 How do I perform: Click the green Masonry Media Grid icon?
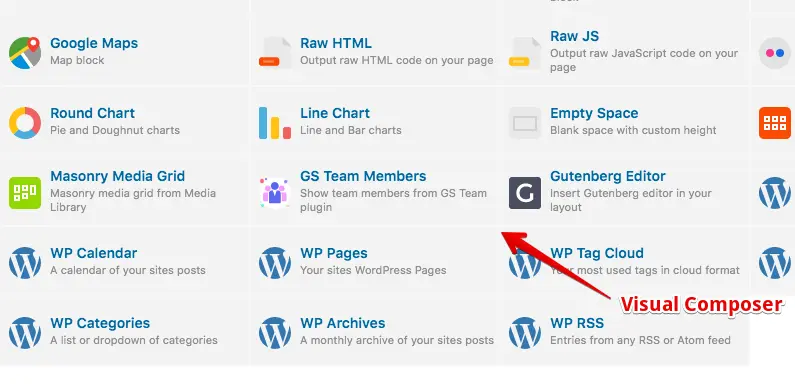pyautogui.click(x=25, y=193)
